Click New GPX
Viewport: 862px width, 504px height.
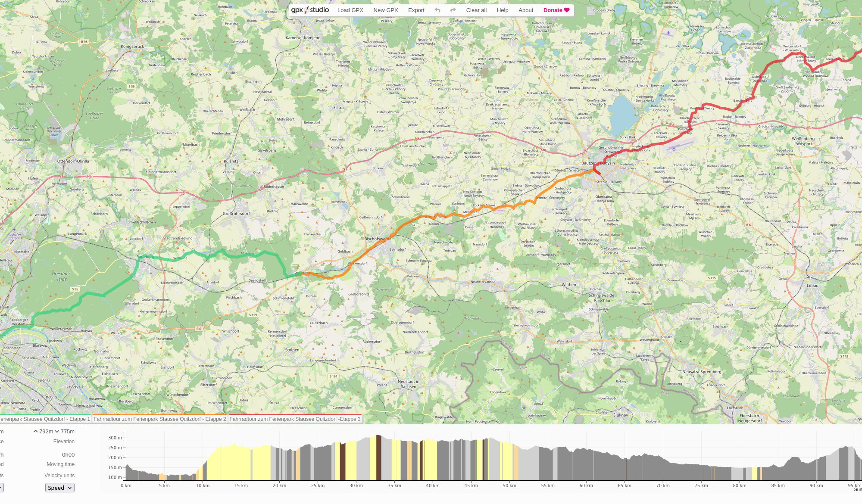[385, 10]
